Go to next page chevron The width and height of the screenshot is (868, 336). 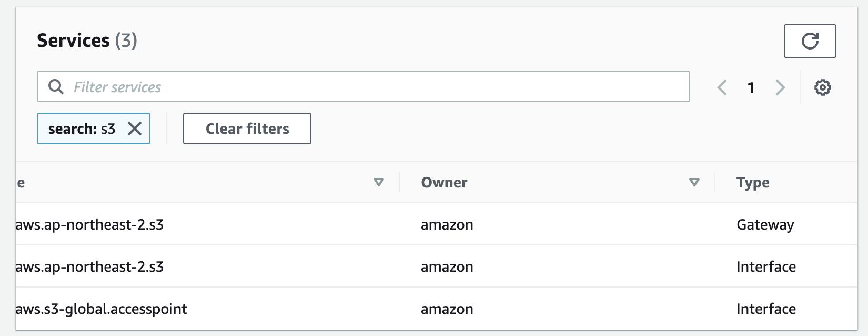coord(780,87)
